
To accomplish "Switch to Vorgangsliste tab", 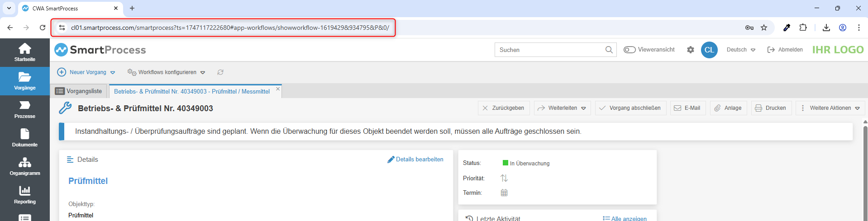I will pos(79,91).
